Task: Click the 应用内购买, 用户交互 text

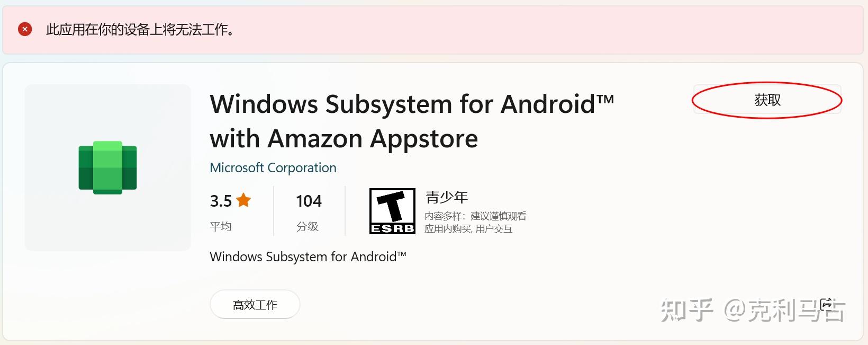Action: (x=468, y=229)
